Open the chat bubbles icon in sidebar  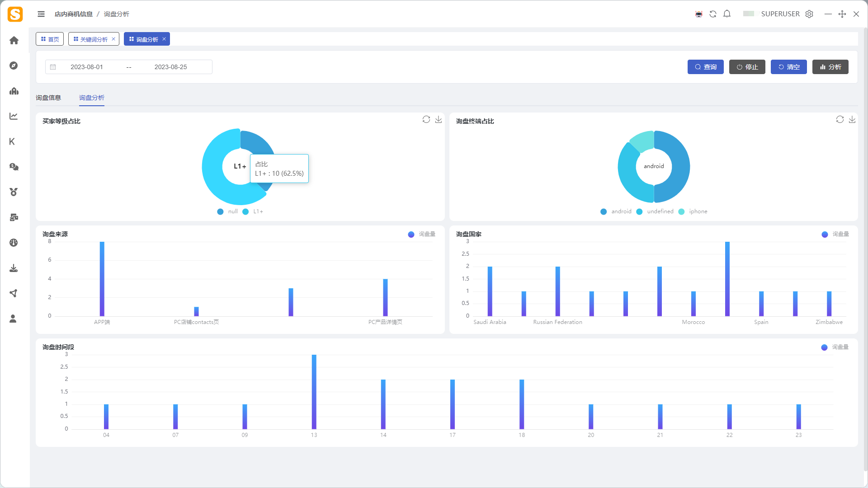pos(14,167)
